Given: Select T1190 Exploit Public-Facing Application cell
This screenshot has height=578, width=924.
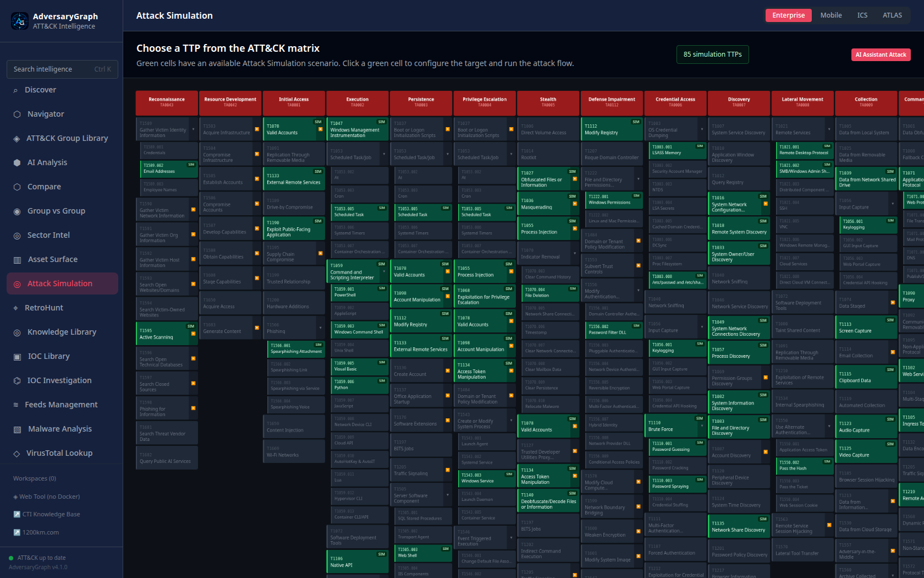Looking at the screenshot, I should point(294,229).
